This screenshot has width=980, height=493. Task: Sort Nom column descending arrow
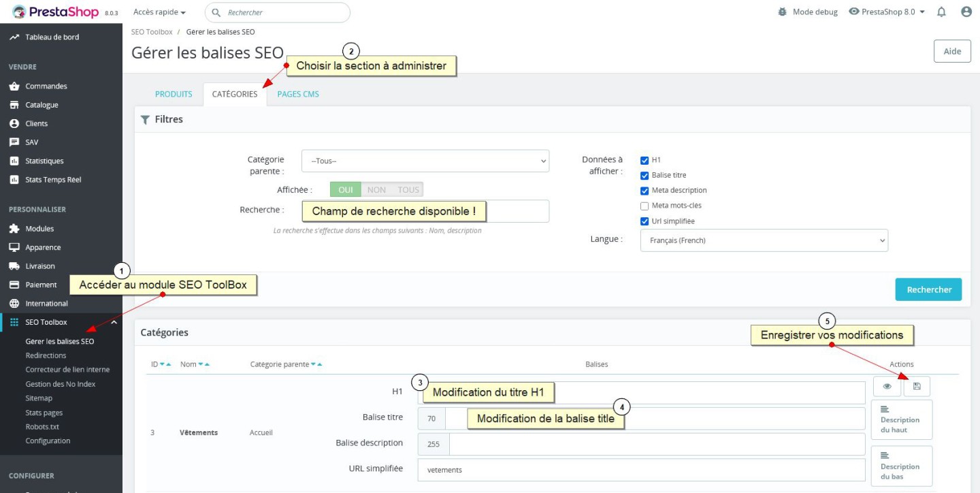200,364
